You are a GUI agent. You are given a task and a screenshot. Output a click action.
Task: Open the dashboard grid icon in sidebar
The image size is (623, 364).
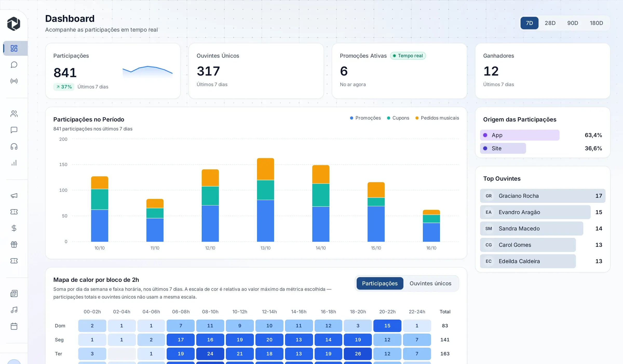pyautogui.click(x=14, y=48)
